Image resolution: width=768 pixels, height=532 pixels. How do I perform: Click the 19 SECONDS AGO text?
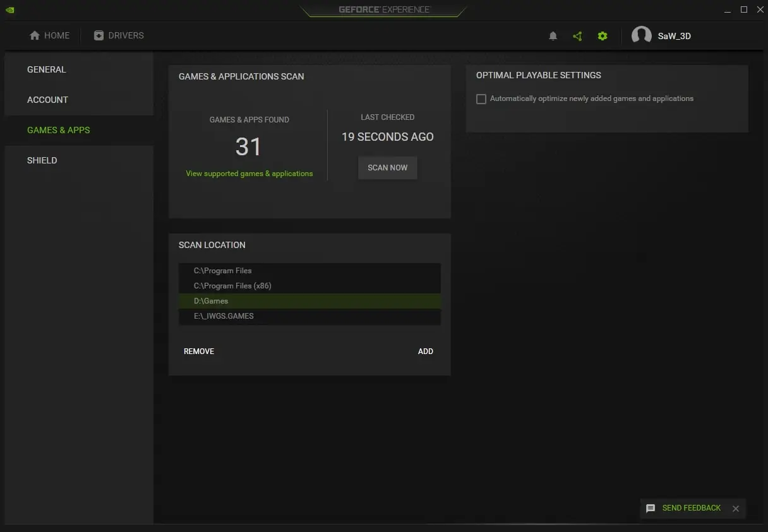(x=388, y=137)
